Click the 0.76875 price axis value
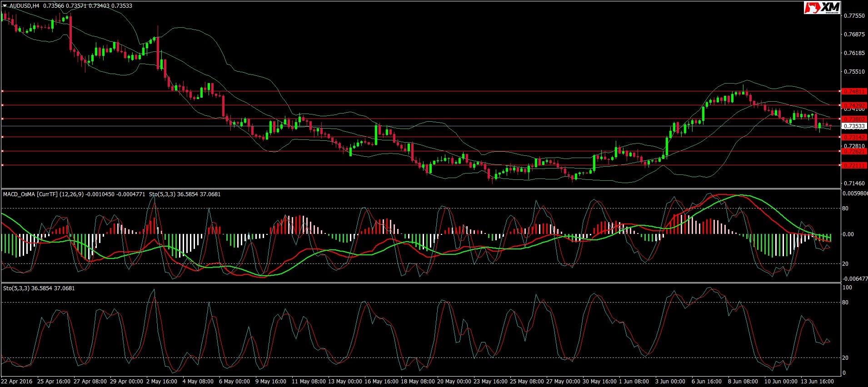This screenshot has height=387, width=868. 854,35
